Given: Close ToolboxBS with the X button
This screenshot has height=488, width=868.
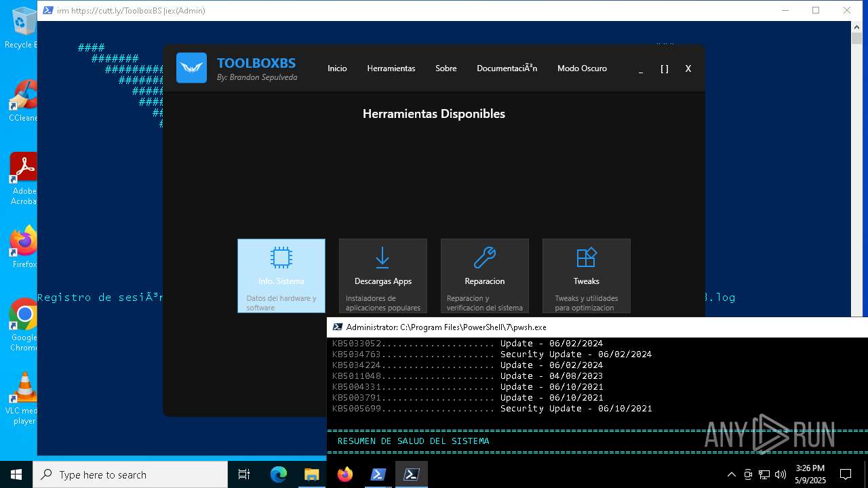Looking at the screenshot, I should coord(688,68).
